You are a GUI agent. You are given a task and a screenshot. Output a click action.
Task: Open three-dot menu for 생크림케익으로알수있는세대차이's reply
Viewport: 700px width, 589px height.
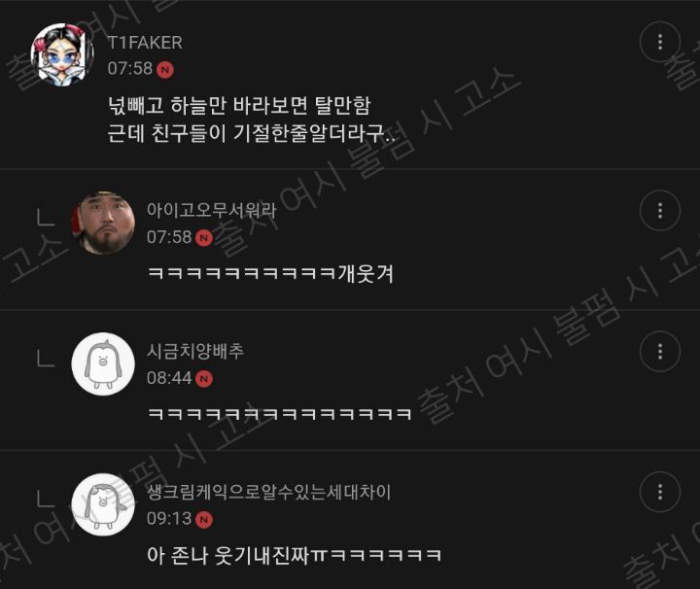(660, 492)
